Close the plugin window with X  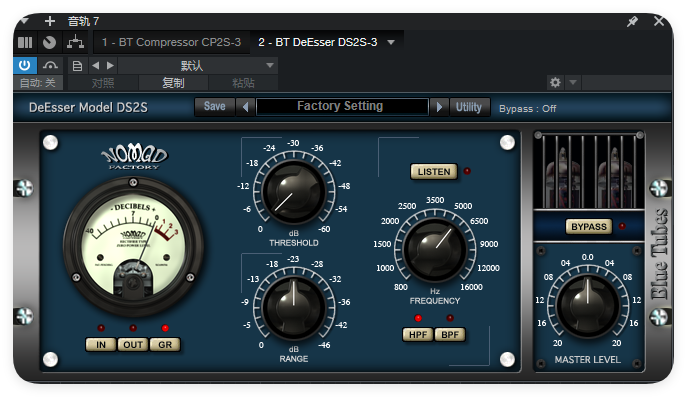[x=659, y=21]
